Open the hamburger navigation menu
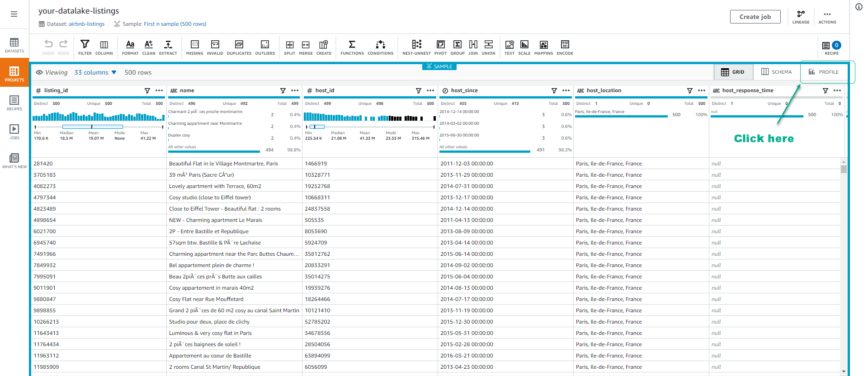868x376 pixels. coord(14,14)
